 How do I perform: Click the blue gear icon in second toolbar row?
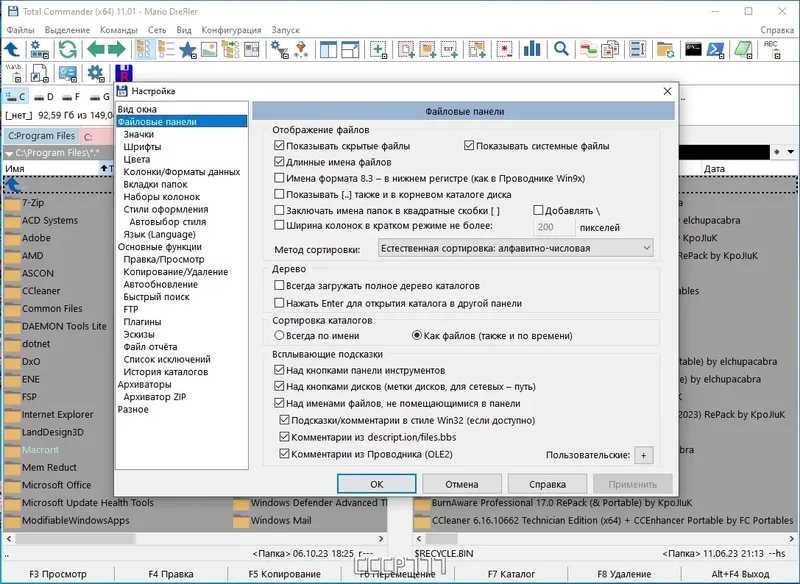(95, 73)
